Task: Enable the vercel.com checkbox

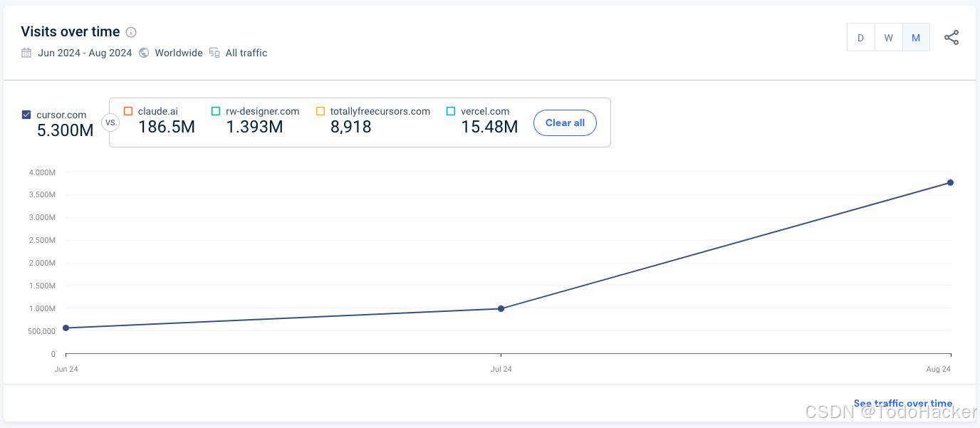Action: (x=451, y=111)
